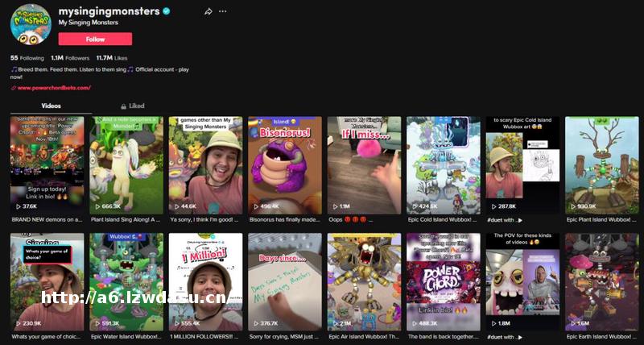Screen dimensions: 644x345
Task: Open the three-dot more options menu
Action: pyautogui.click(x=223, y=11)
